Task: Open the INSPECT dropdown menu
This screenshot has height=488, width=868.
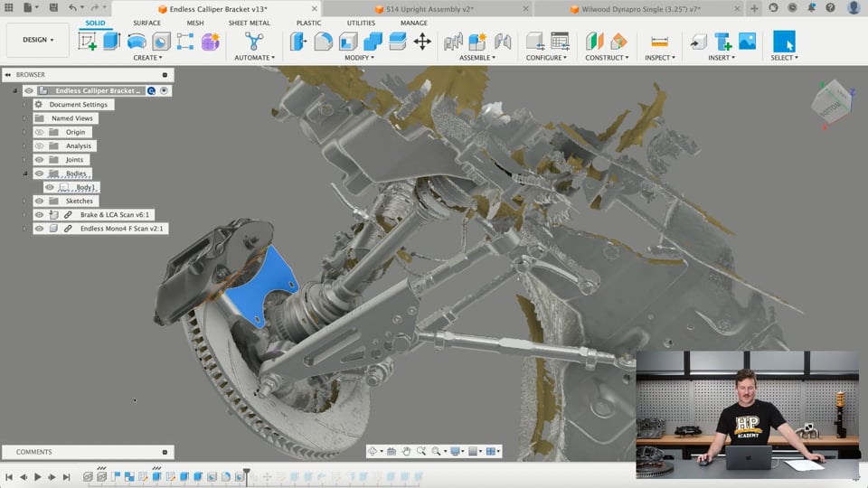Action: click(x=660, y=58)
